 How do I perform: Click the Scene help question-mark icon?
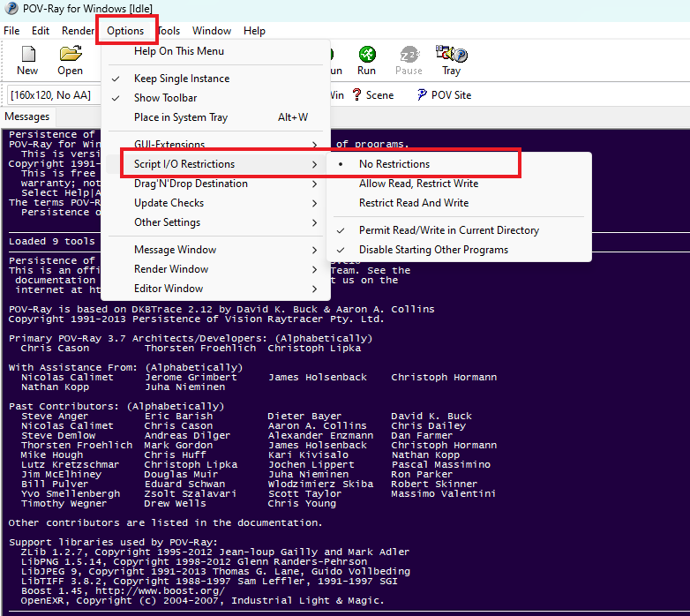[356, 94]
